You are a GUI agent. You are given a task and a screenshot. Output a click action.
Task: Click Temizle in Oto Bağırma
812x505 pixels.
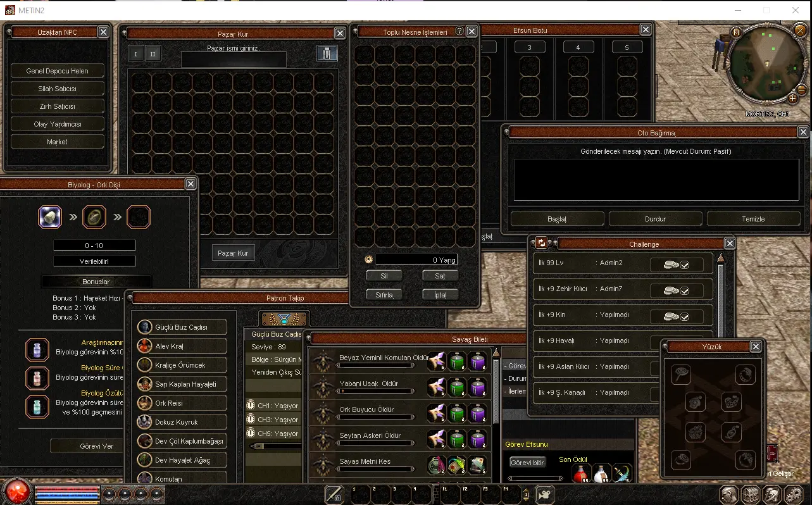click(753, 219)
